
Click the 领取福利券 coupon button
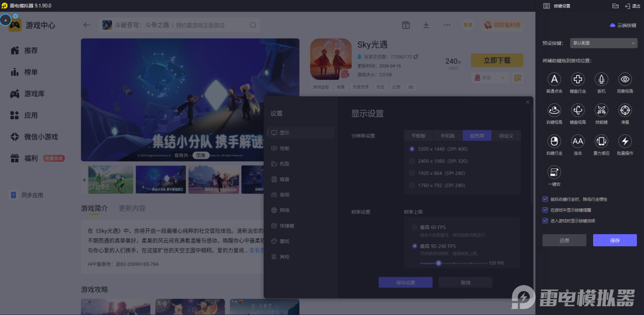coord(502,25)
